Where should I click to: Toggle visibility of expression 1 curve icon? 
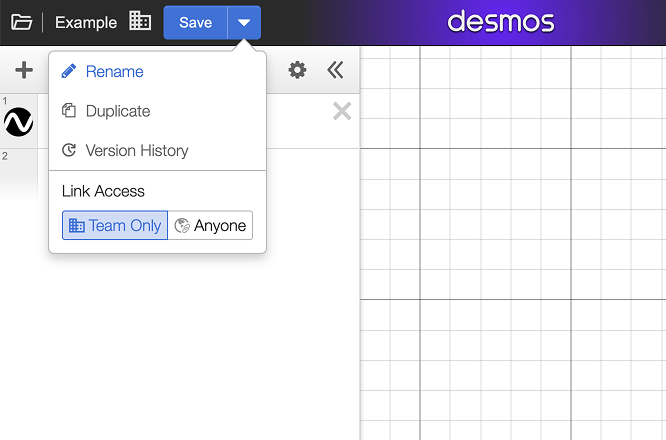pos(19,122)
